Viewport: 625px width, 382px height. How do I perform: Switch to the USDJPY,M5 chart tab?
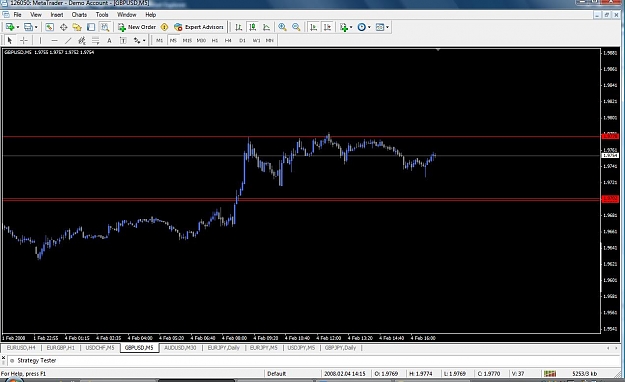(301, 348)
